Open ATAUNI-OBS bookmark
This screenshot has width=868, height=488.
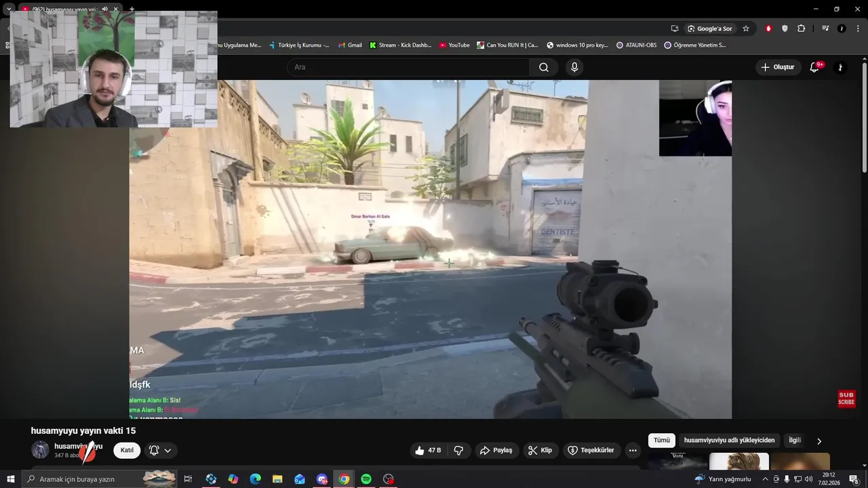click(636, 45)
